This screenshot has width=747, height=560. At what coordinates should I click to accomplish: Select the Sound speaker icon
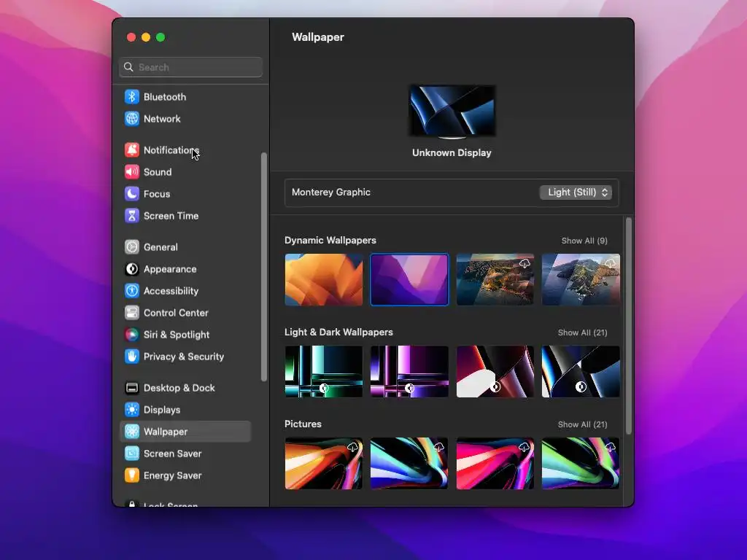[132, 172]
